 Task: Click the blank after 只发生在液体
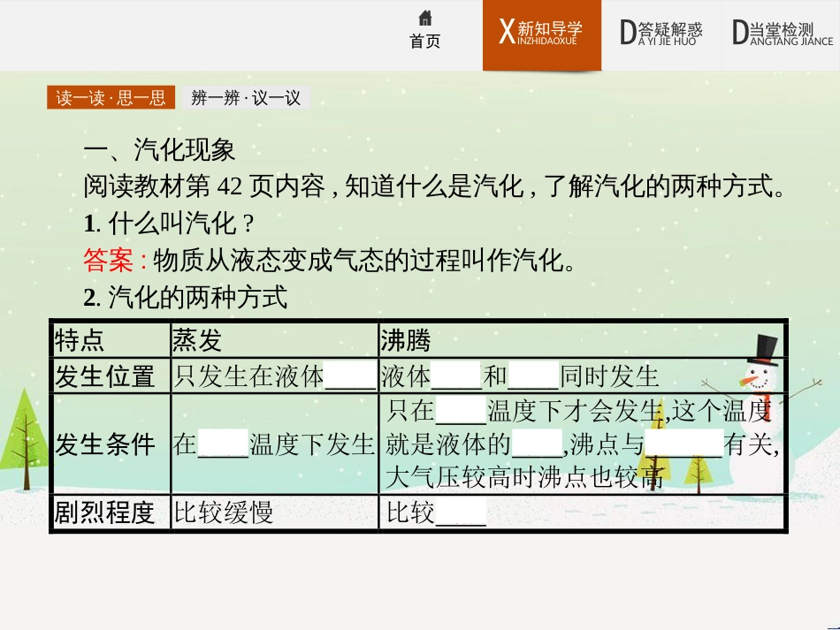(x=350, y=376)
